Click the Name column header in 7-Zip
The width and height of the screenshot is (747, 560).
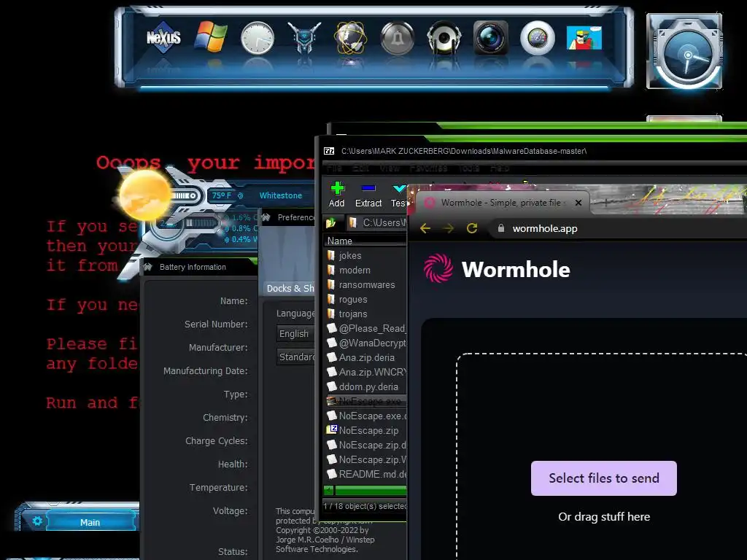pos(365,241)
